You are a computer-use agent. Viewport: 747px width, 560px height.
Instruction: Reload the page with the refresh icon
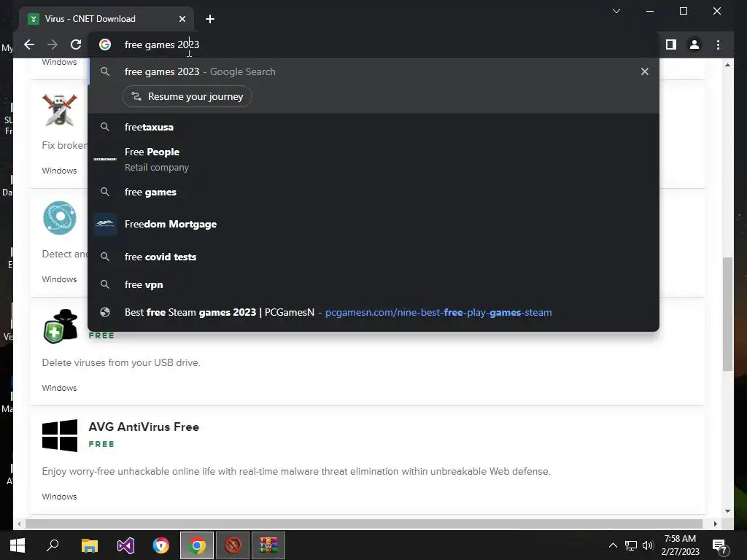tap(76, 44)
